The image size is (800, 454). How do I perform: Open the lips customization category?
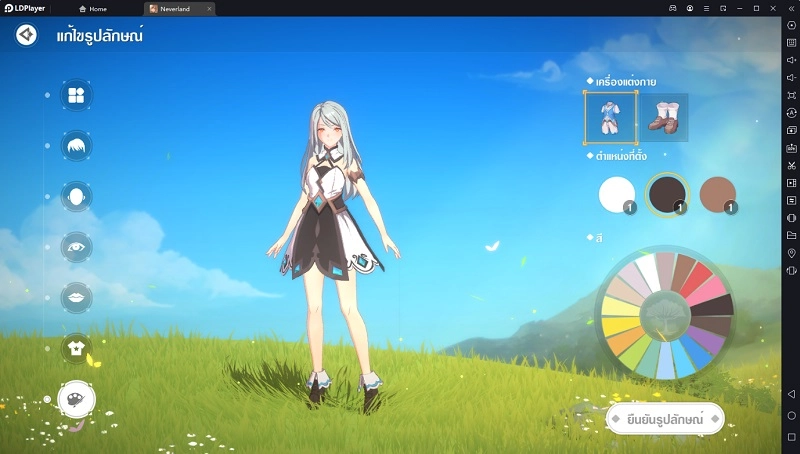coord(77,297)
